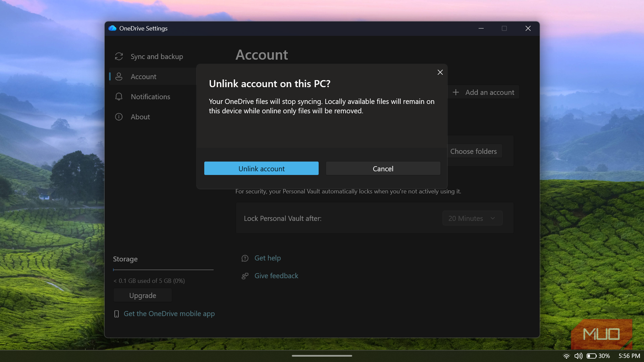This screenshot has height=362, width=644.
Task: Click the Give feedback people icon
Action: 245,276
